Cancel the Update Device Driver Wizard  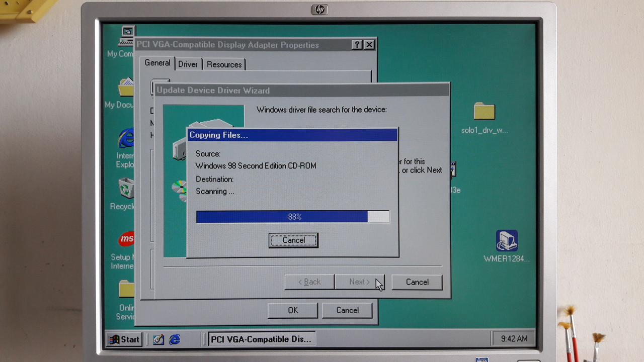pyautogui.click(x=417, y=282)
